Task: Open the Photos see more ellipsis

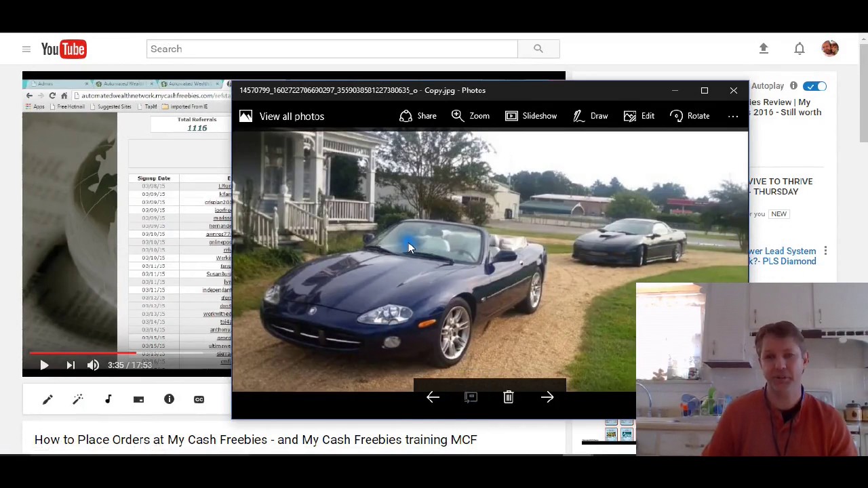Action: (733, 116)
